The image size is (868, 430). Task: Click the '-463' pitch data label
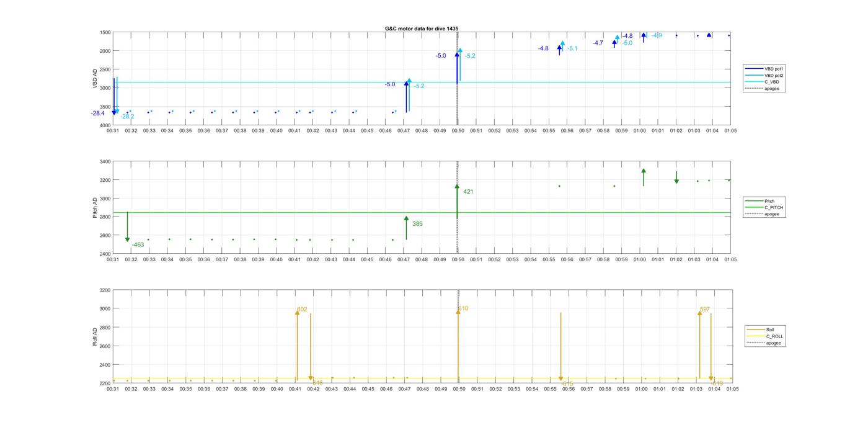pos(138,244)
